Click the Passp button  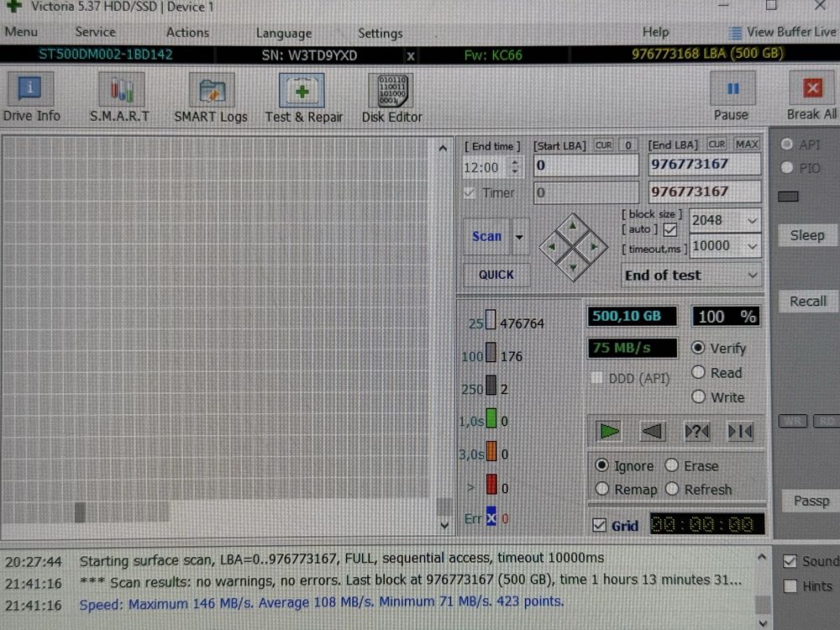pyautogui.click(x=811, y=501)
